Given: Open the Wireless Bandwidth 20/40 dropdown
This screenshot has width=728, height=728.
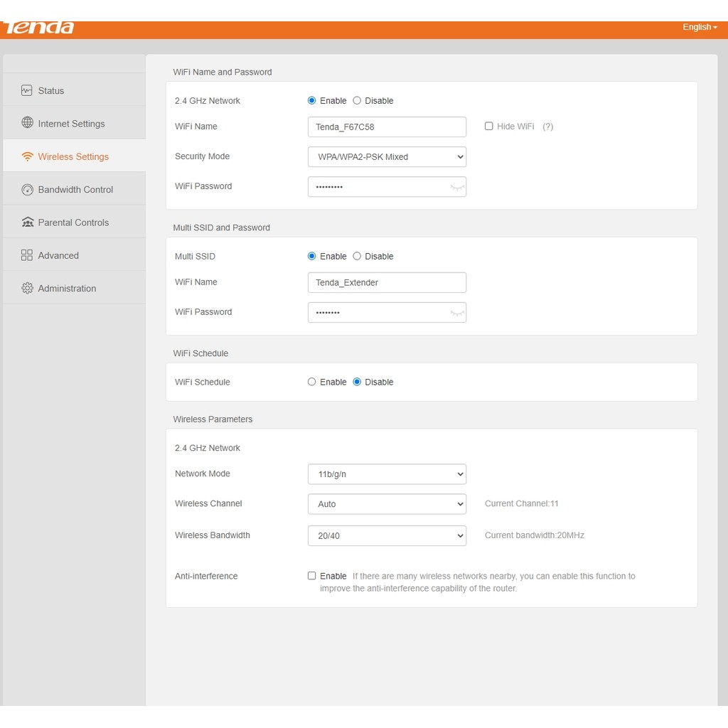Looking at the screenshot, I should [x=387, y=535].
